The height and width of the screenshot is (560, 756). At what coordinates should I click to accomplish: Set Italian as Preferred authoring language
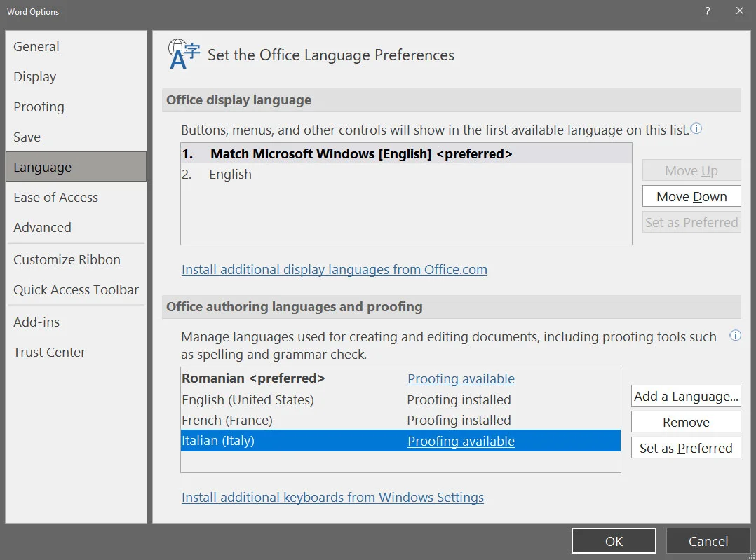pyautogui.click(x=686, y=448)
